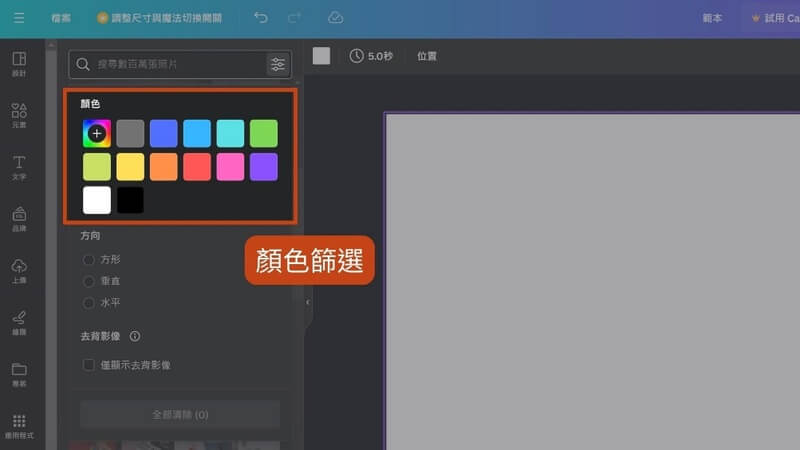Click the cloud save status icon

click(335, 18)
